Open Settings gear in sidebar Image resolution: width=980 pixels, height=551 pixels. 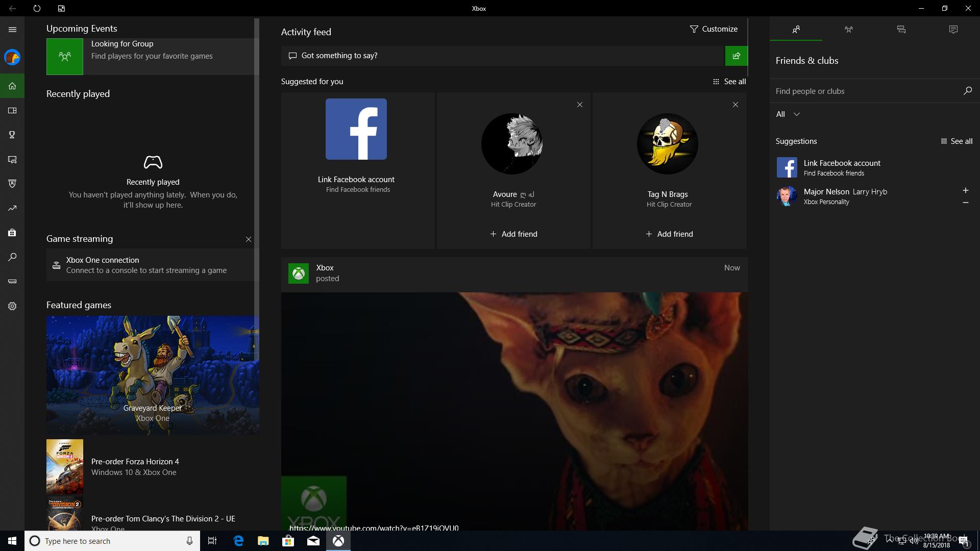(x=12, y=306)
